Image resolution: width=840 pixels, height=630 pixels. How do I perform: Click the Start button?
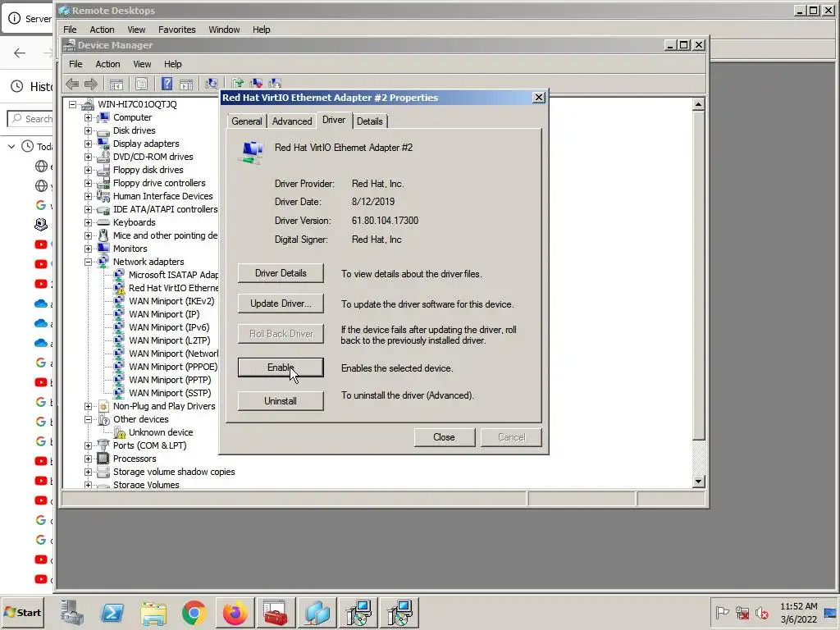[22, 612]
